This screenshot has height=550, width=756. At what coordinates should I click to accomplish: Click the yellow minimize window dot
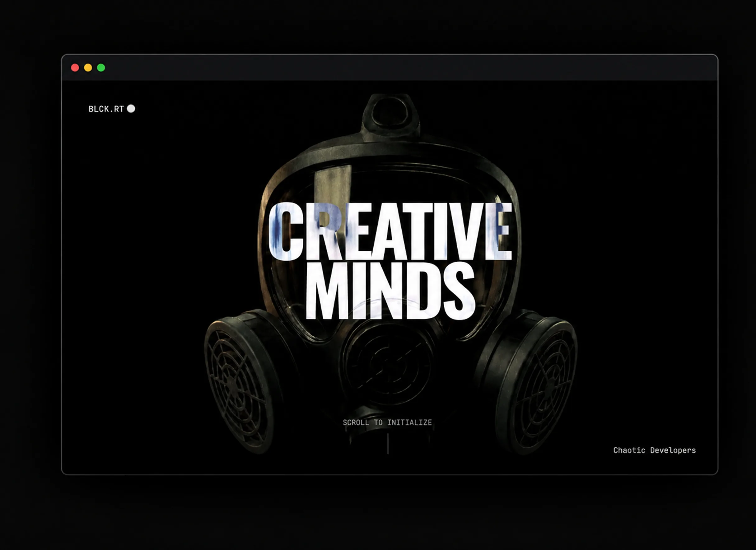click(88, 68)
